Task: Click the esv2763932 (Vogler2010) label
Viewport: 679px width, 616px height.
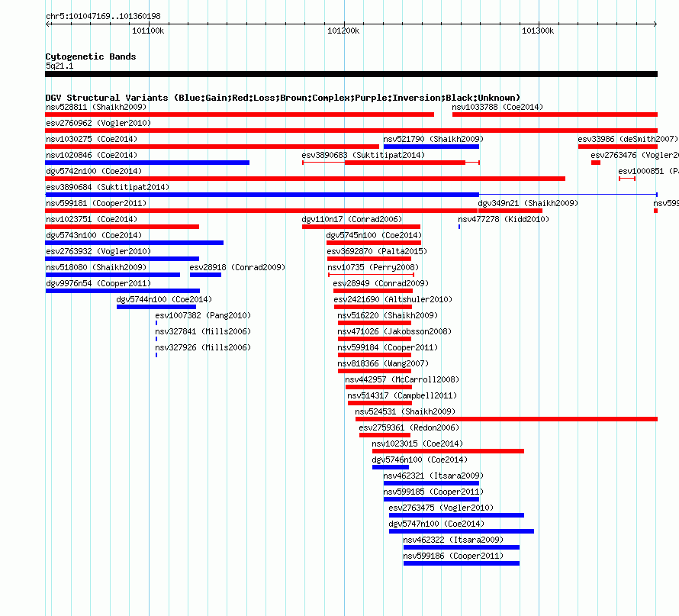Action: tap(98, 251)
